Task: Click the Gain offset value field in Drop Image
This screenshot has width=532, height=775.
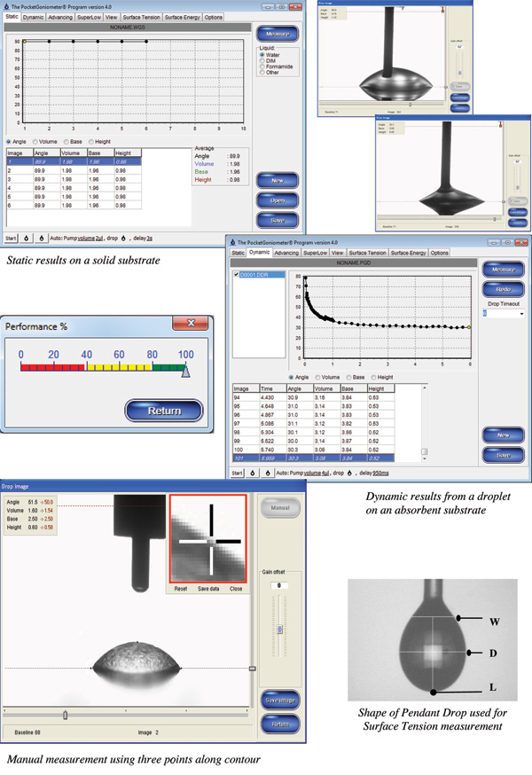Action: pos(279,585)
